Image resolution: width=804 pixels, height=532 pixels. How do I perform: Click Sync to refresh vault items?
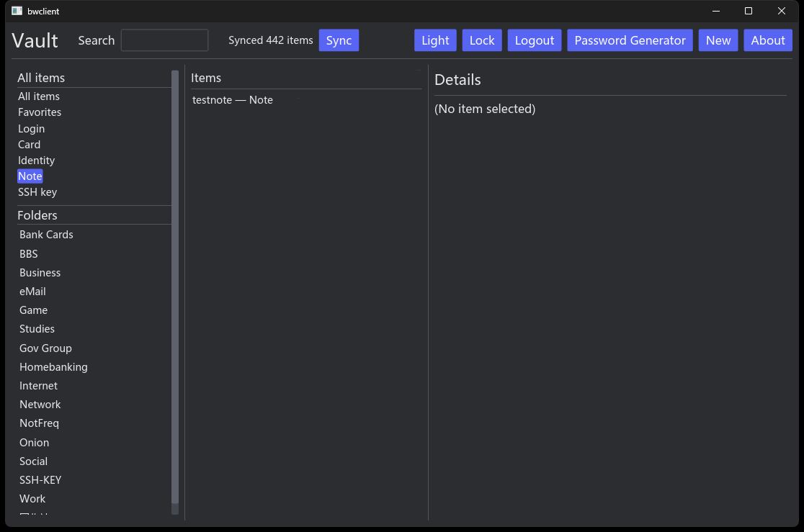pyautogui.click(x=339, y=40)
